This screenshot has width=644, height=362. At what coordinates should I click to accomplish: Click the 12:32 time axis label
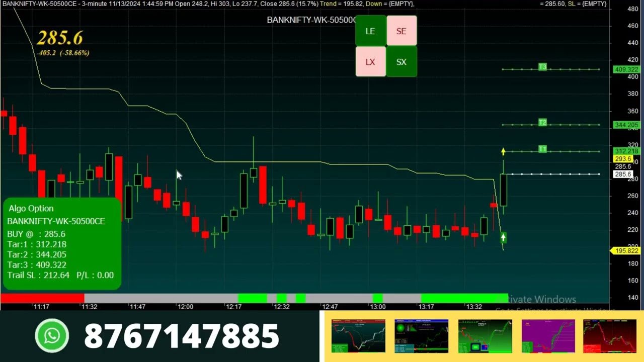[x=281, y=307]
